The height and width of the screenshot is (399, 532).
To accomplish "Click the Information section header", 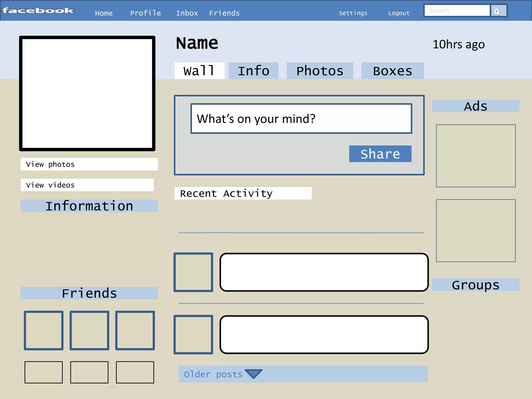I will pyautogui.click(x=89, y=206).
